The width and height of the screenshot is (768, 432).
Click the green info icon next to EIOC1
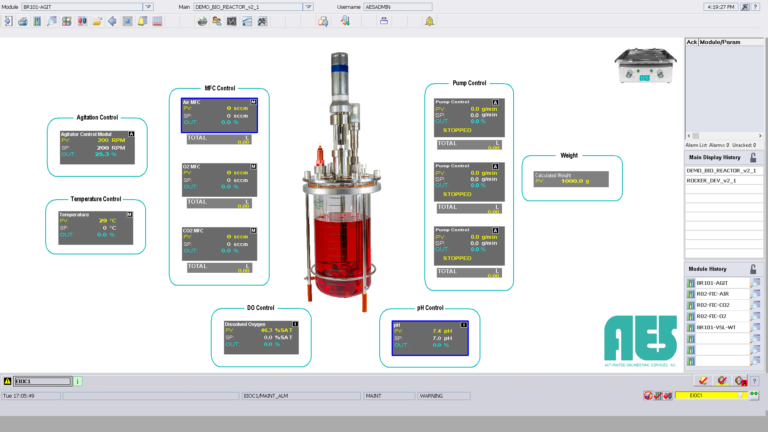[x=78, y=381]
